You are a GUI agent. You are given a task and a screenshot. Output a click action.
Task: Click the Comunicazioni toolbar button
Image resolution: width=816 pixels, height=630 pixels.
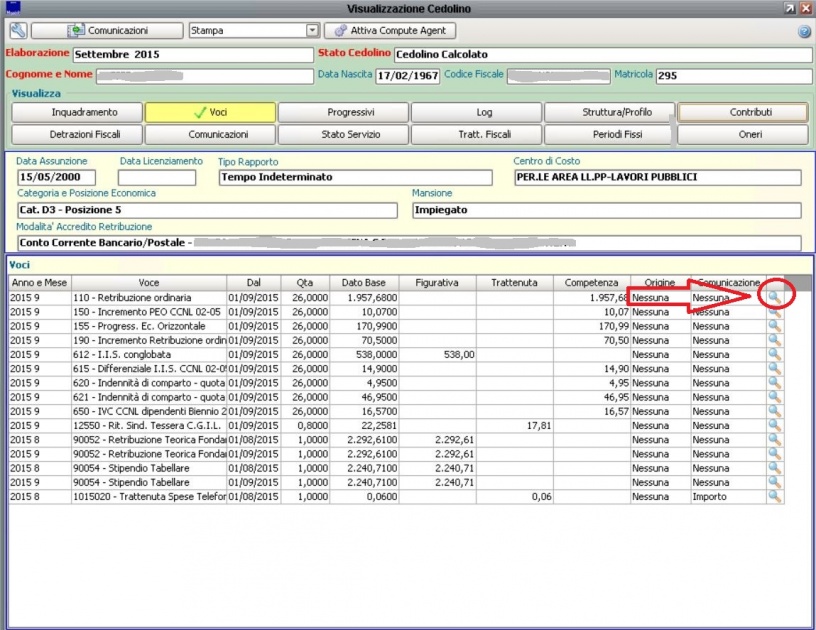(x=108, y=31)
